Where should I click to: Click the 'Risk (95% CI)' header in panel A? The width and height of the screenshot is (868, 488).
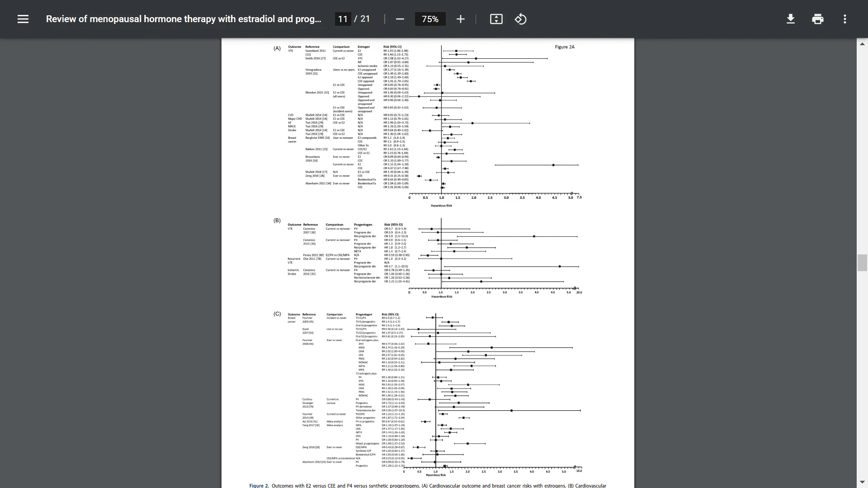(392, 47)
